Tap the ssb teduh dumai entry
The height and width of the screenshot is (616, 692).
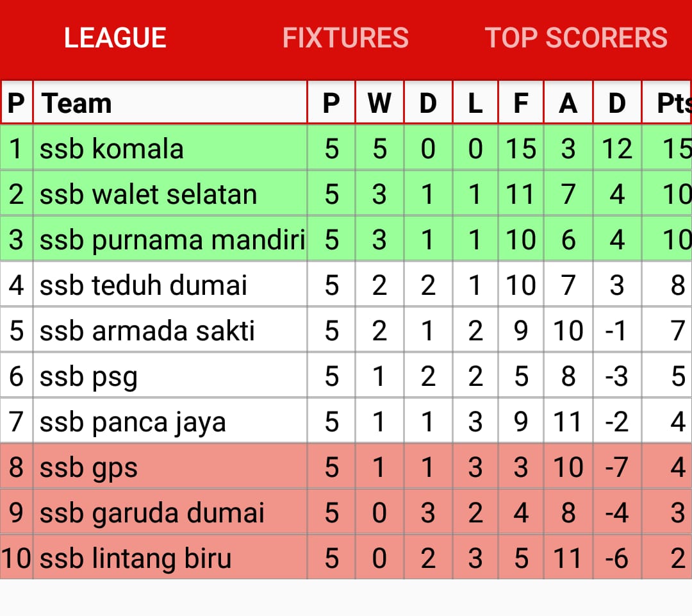click(144, 285)
